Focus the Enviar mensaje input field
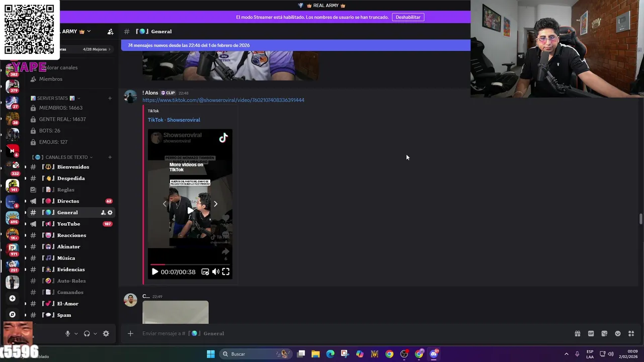644x362 pixels. tap(352, 333)
